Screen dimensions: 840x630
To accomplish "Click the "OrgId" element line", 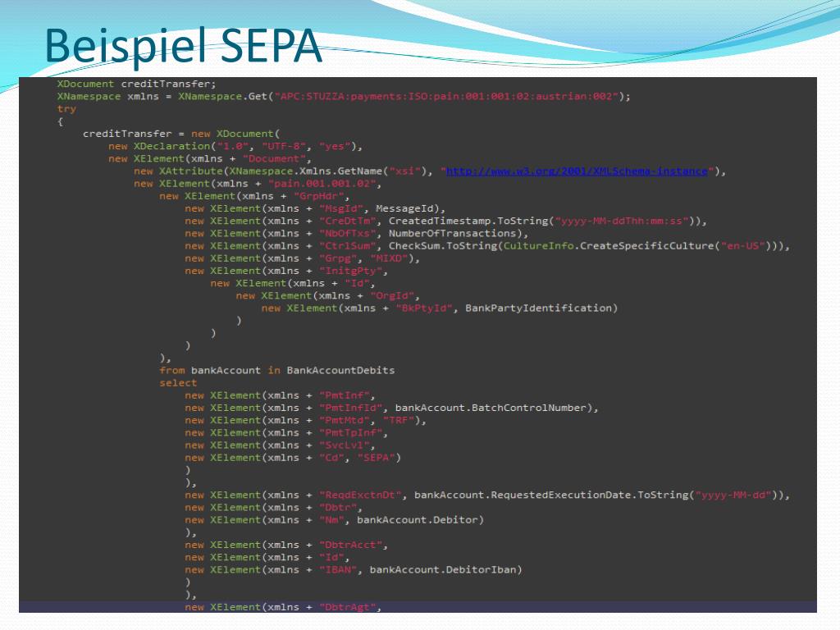I will 327,295.
